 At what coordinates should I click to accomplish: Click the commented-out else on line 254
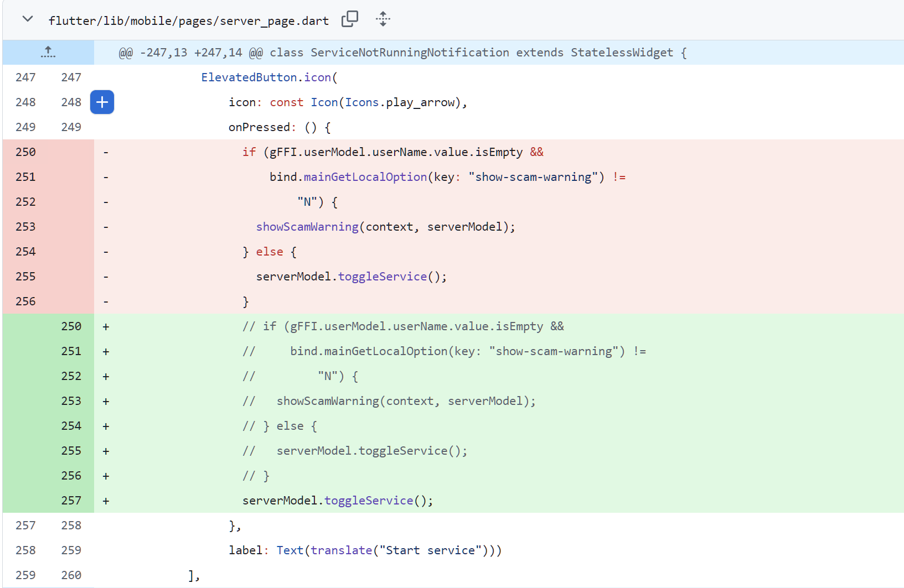pos(290,426)
